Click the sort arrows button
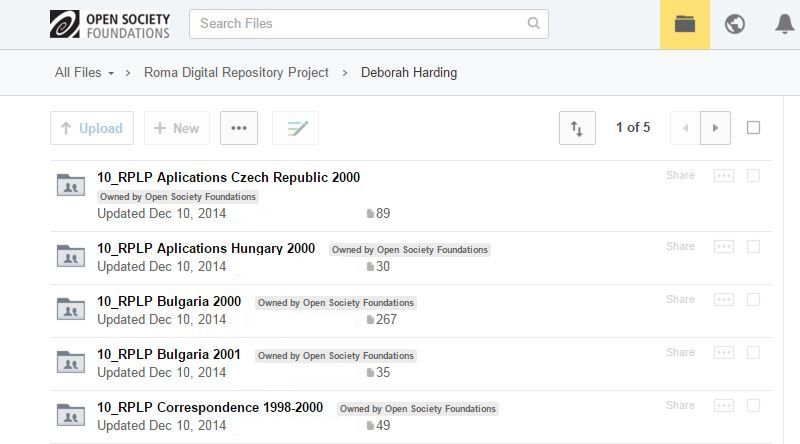 coord(577,128)
